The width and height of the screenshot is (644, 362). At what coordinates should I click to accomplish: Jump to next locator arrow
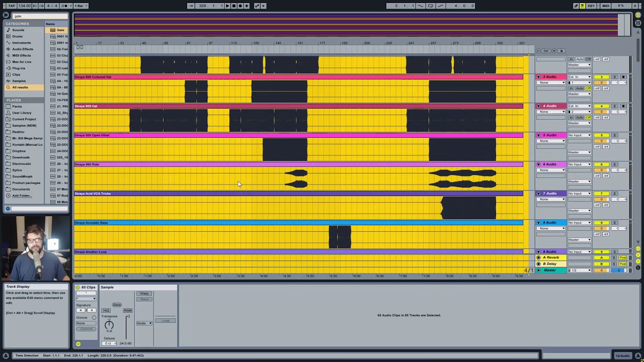click(x=554, y=51)
